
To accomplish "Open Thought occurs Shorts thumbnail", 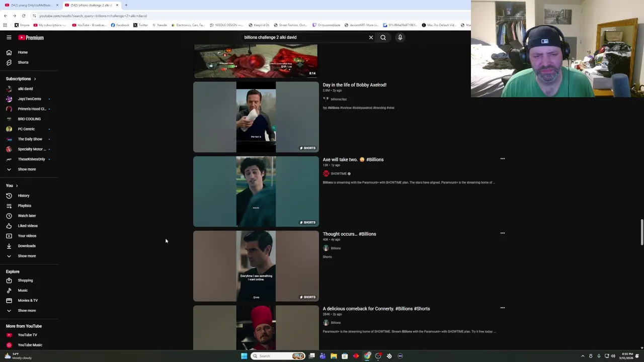I will click(256, 266).
